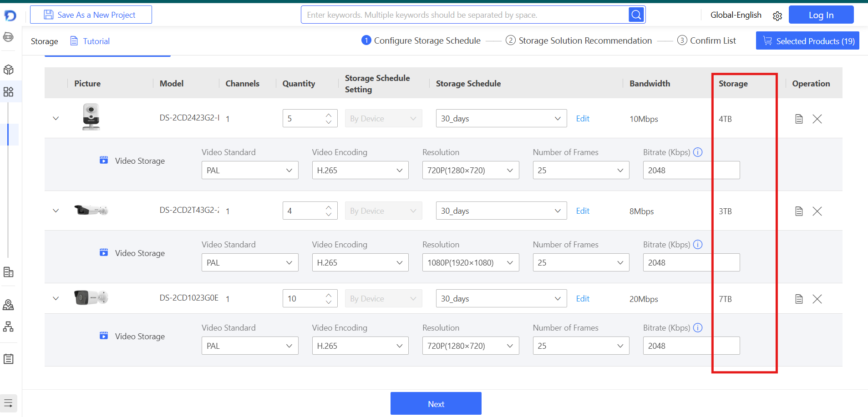
Task: Click the search magnifier icon
Action: (636, 15)
